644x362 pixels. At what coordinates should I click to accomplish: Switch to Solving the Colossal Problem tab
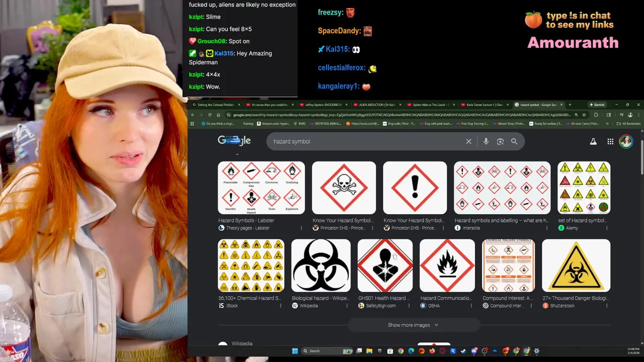[x=215, y=105]
